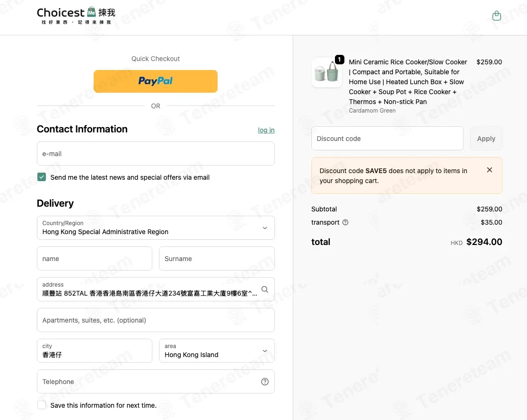
Task: Focus the e-mail input field
Action: pos(156,154)
